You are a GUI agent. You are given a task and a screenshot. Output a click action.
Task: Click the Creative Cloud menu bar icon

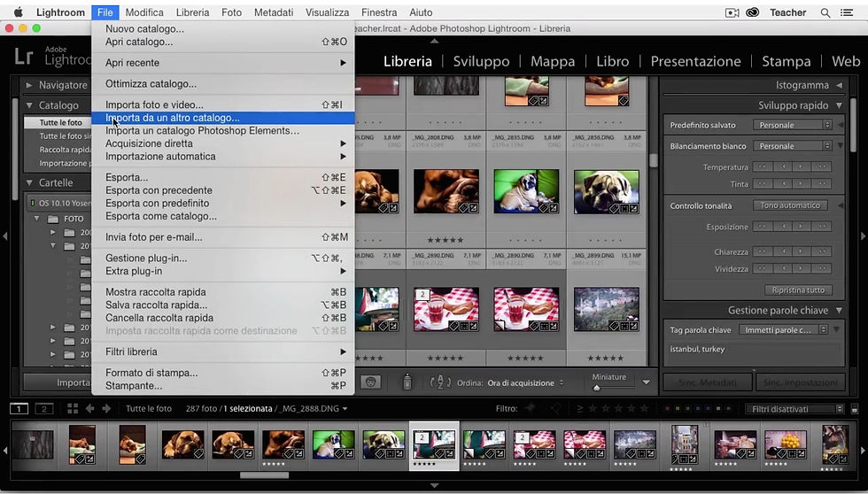click(x=752, y=12)
